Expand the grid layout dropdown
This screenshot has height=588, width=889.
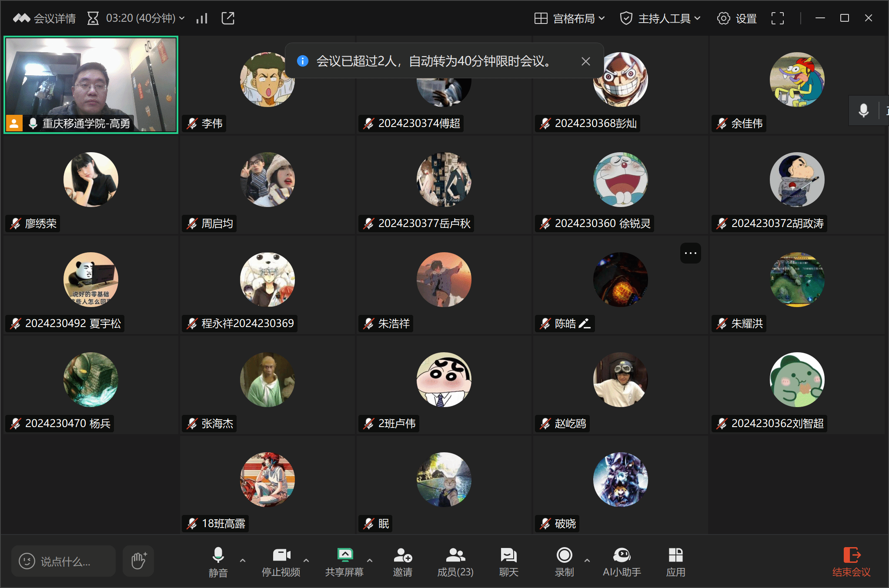[570, 18]
